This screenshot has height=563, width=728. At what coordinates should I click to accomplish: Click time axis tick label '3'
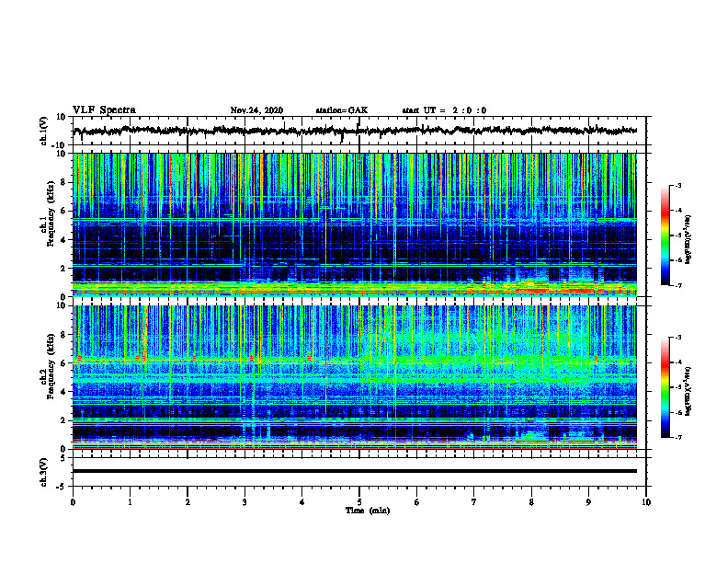pyautogui.click(x=245, y=502)
